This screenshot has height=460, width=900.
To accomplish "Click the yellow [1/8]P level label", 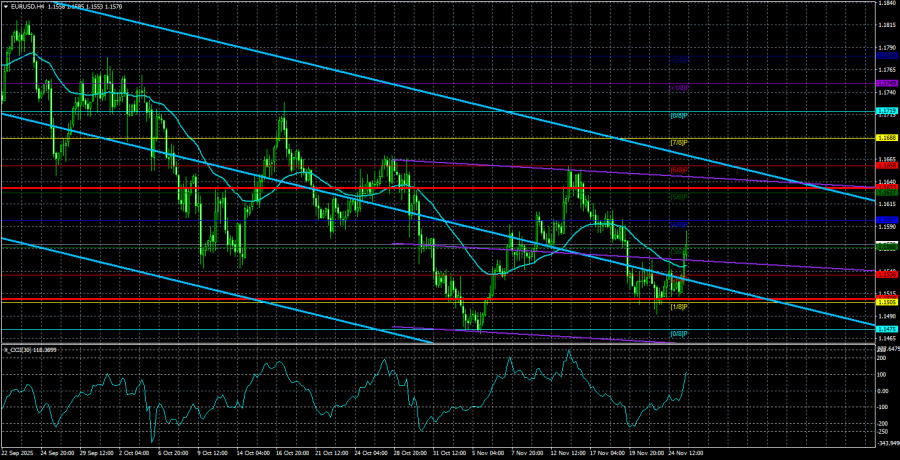I will (678, 306).
